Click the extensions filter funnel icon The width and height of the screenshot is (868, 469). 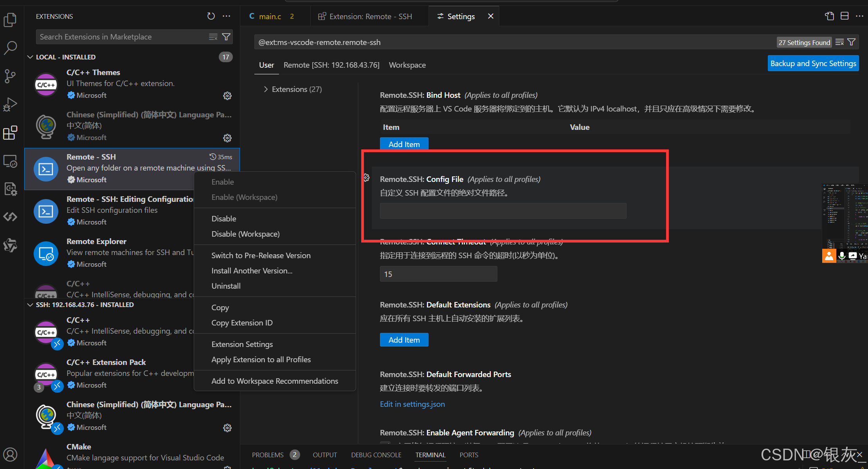tap(226, 37)
